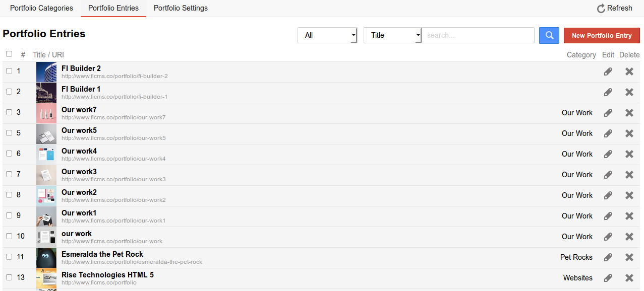Screen dimensions: 644x291
Task: Delete the FI Builder 1 entry
Action: point(629,92)
